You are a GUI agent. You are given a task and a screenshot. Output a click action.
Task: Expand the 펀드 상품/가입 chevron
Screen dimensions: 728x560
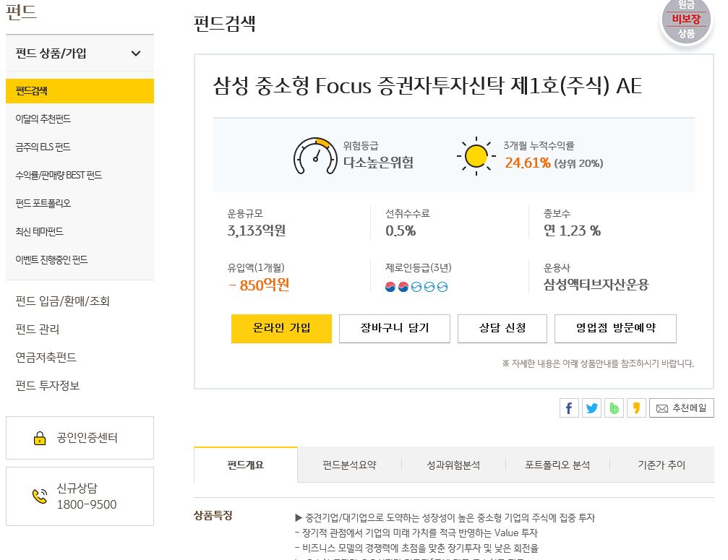click(x=136, y=53)
